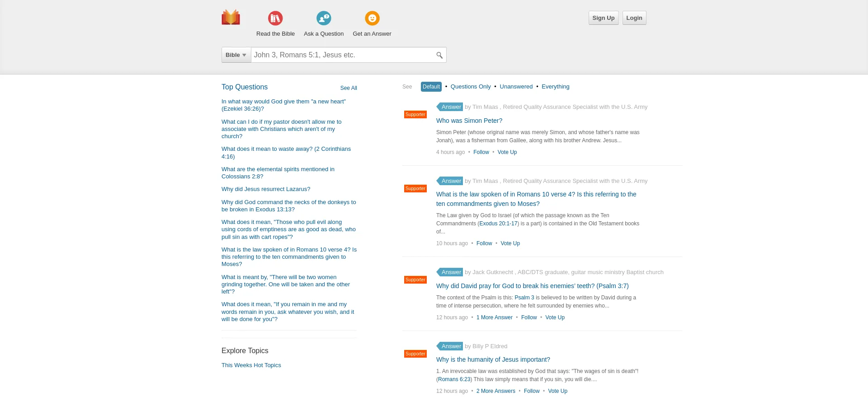This screenshot has height=401, width=868.
Task: Click the Sign Up button
Action: point(604,18)
